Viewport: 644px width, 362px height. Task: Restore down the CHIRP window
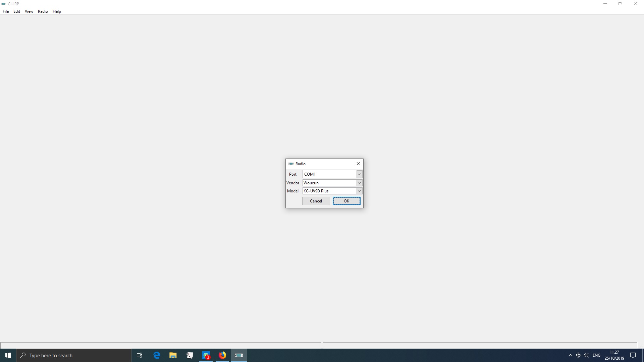[x=620, y=4]
